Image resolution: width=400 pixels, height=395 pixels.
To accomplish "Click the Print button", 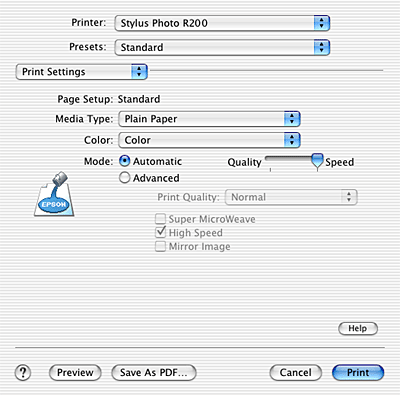I will pyautogui.click(x=358, y=372).
